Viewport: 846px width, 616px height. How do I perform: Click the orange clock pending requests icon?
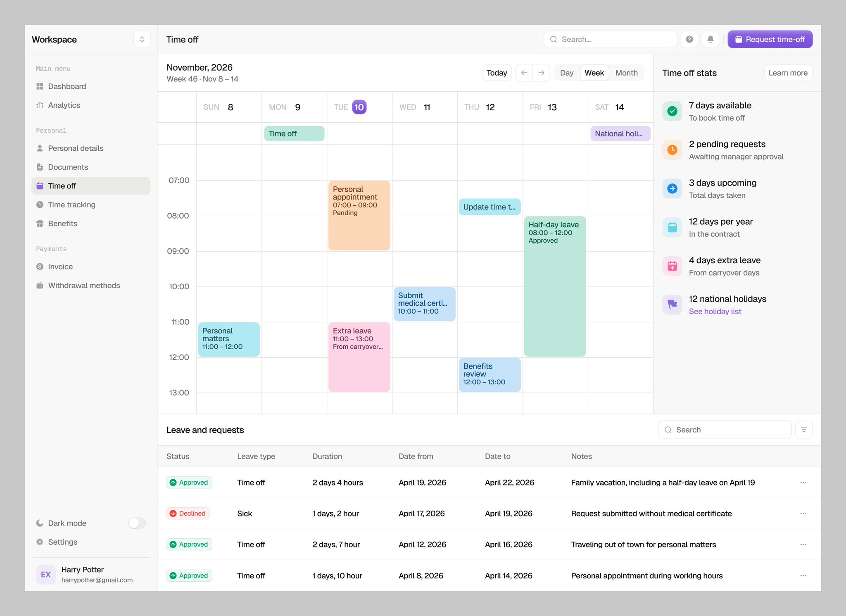tap(673, 150)
